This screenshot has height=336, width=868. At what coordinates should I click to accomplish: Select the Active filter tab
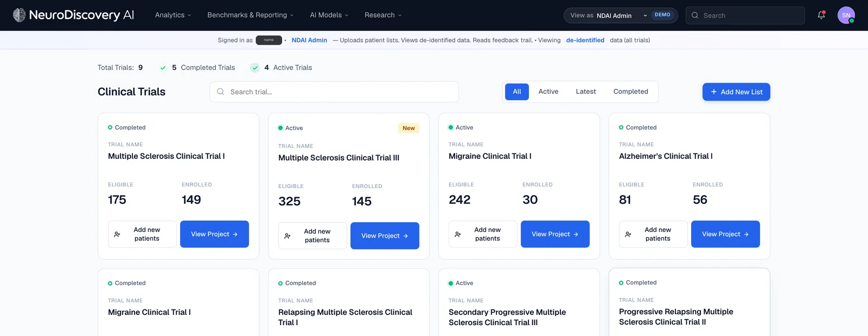pyautogui.click(x=548, y=92)
